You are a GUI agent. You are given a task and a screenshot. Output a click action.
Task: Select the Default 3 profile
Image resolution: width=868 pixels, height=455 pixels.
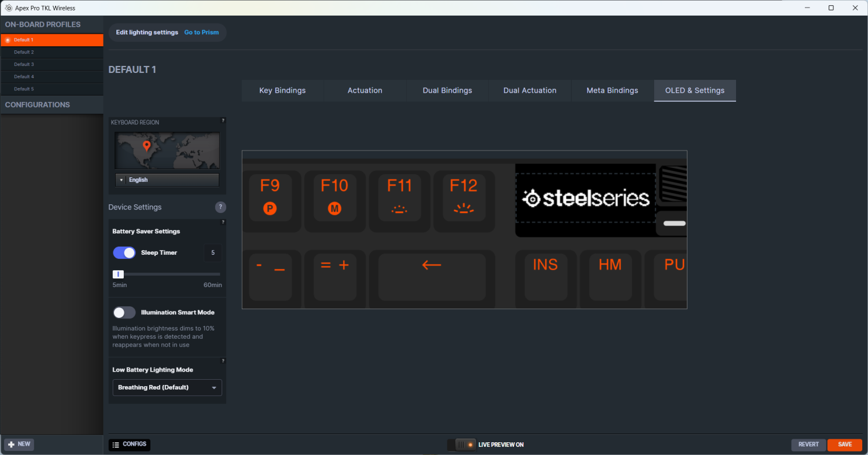[52, 64]
